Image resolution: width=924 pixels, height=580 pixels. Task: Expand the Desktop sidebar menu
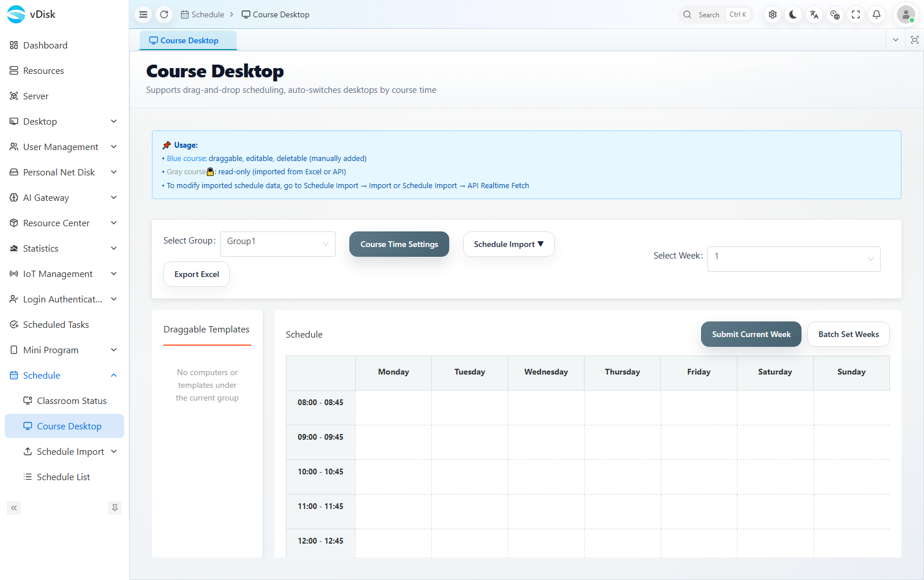(64, 121)
